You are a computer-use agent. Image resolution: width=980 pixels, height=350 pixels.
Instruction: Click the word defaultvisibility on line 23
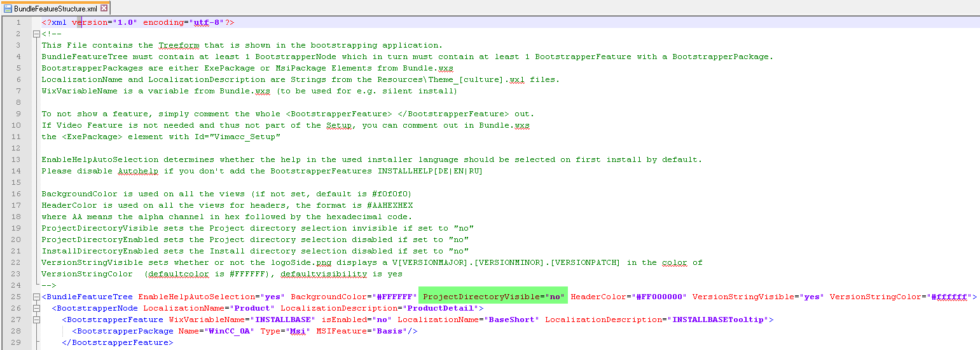click(324, 274)
